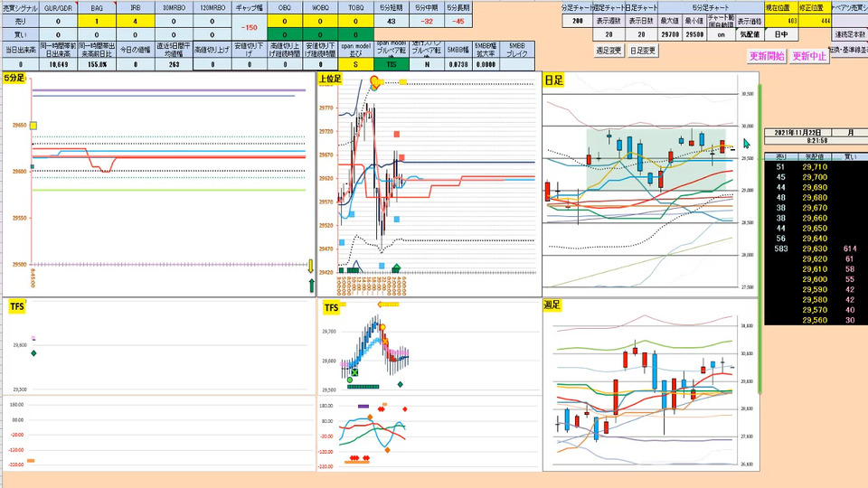Image resolution: width=868 pixels, height=488 pixels.
Task: Click the green up arrow in 5分足 chart
Action: pyautogui.click(x=312, y=286)
